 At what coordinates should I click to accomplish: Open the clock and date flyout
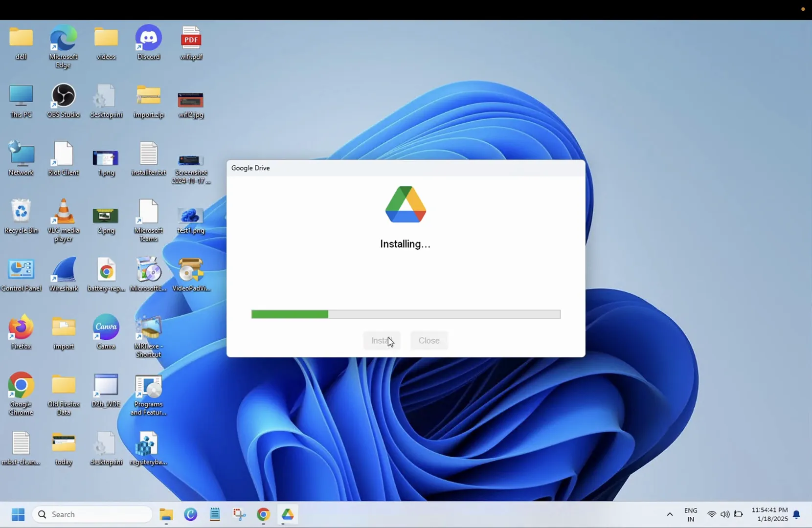click(770, 514)
